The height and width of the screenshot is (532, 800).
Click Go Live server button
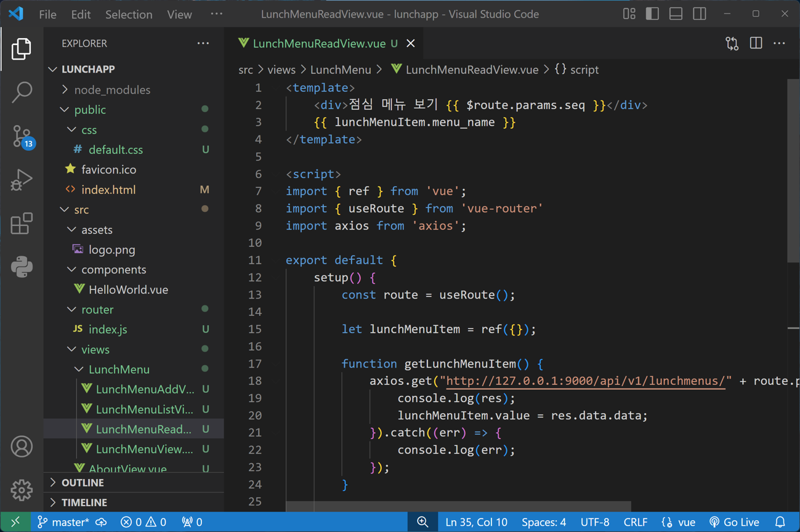735,522
